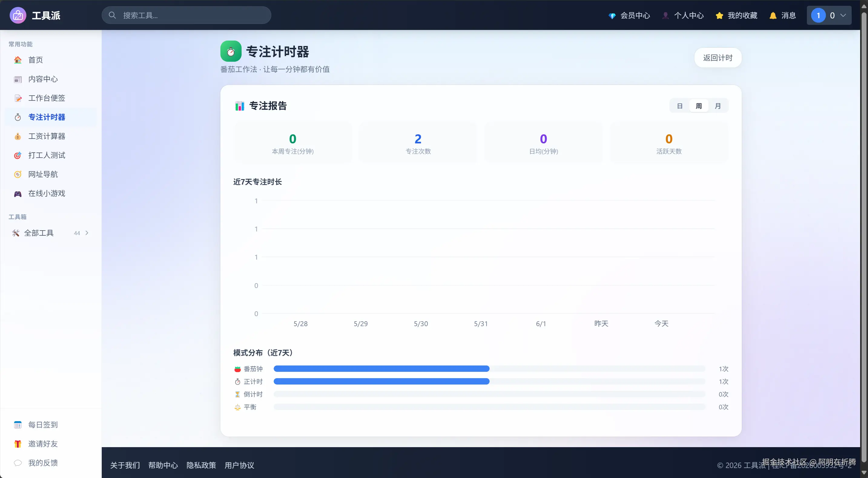Click the 专注次数 stat card

coord(418,142)
